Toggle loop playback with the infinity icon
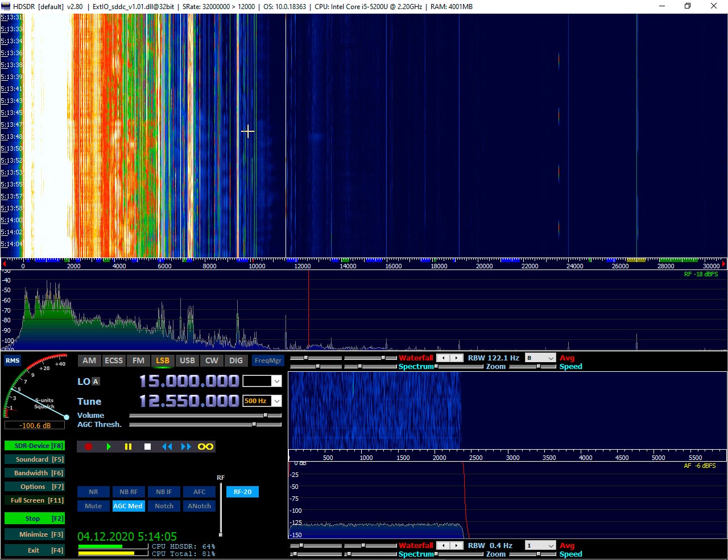The height and width of the screenshot is (560, 728). coord(205,446)
